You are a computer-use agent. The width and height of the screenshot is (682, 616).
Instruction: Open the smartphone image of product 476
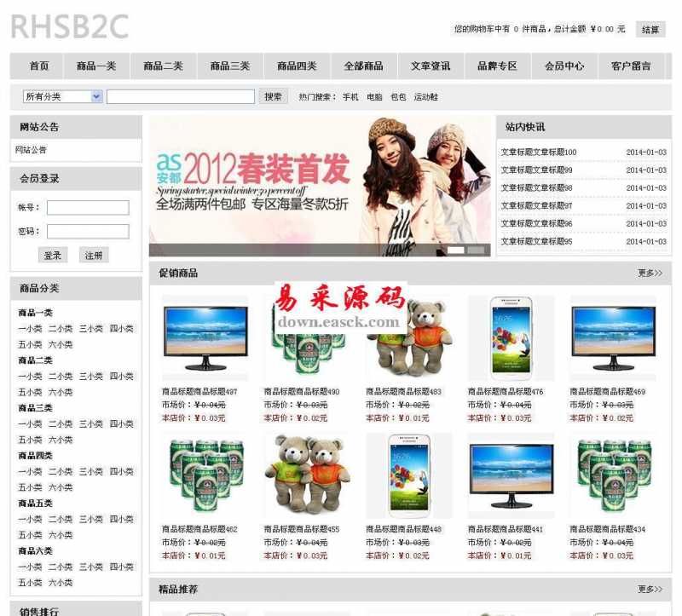coord(511,338)
